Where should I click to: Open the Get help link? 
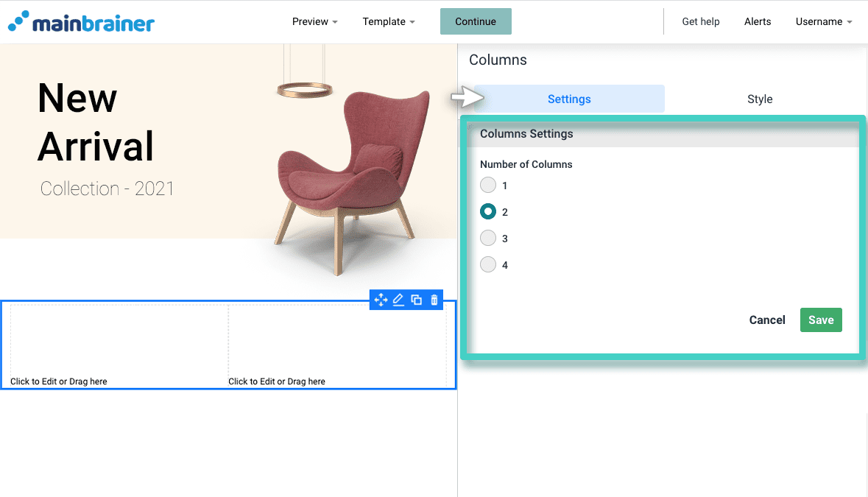coord(700,21)
